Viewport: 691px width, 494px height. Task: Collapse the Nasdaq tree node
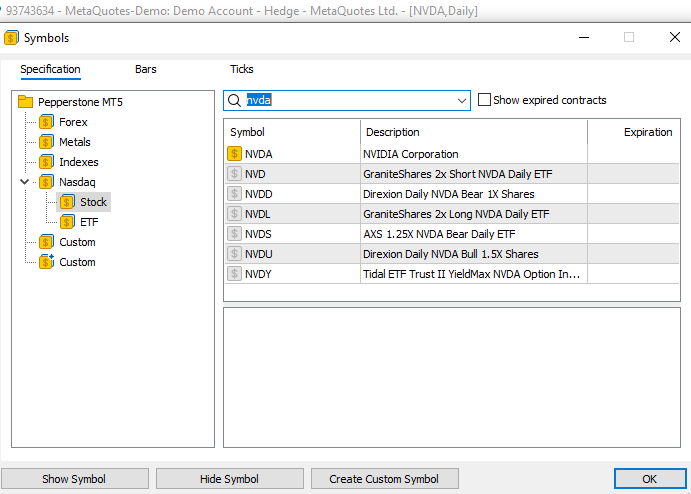coord(25,182)
